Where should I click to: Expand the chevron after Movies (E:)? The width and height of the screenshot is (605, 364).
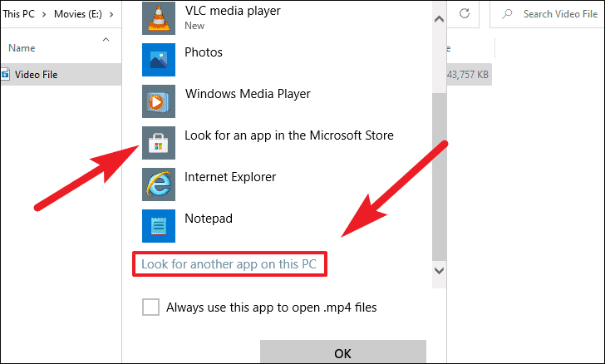click(111, 15)
